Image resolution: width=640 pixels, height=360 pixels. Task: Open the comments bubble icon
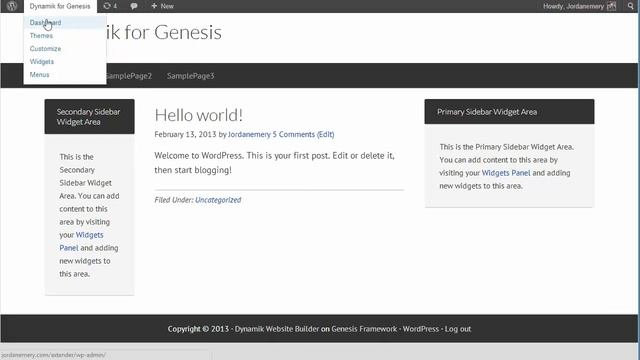133,6
